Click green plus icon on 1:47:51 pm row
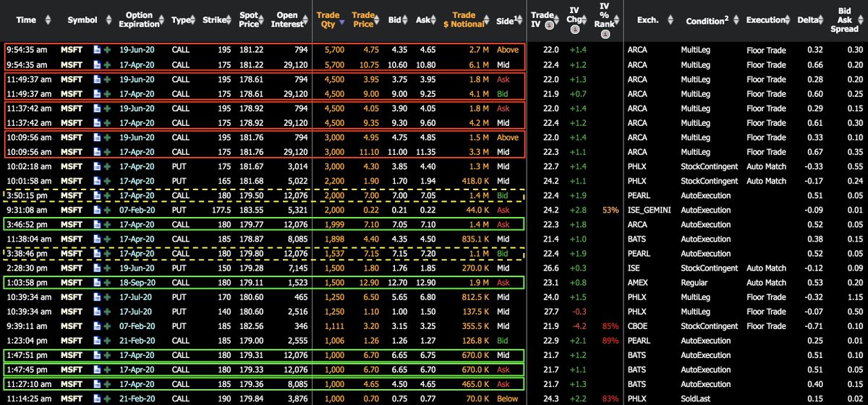This screenshot has width=868, height=405. (x=107, y=356)
